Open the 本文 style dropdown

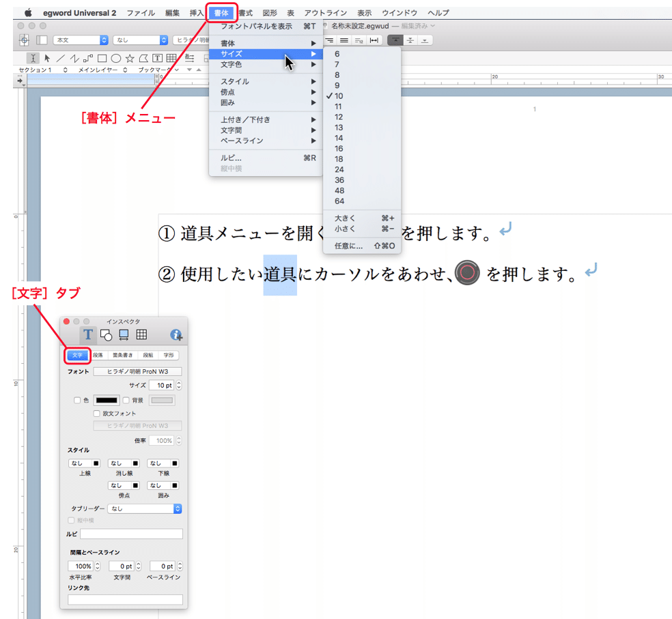pos(80,40)
